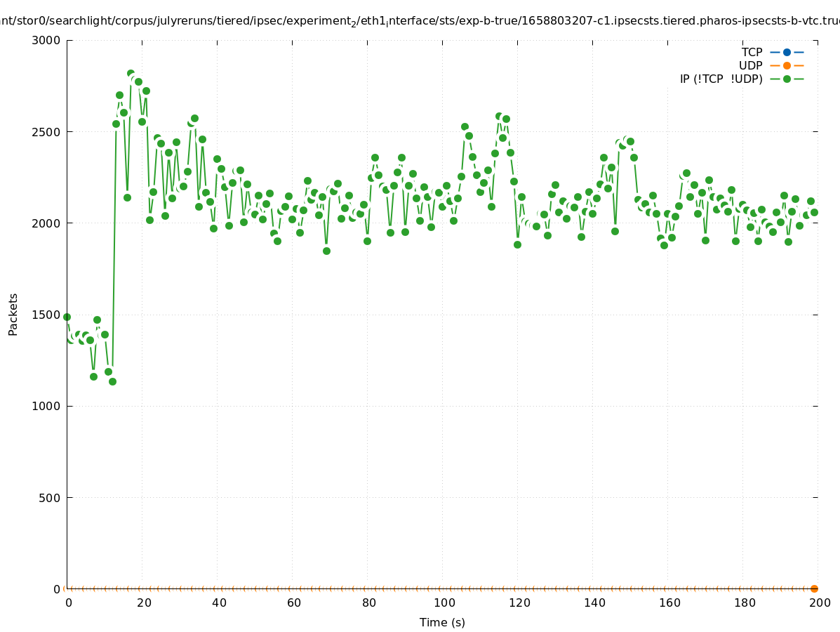Select the UDP legend label text

pyautogui.click(x=750, y=65)
